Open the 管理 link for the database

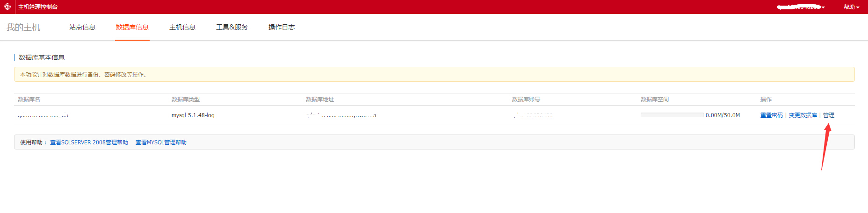pos(828,115)
